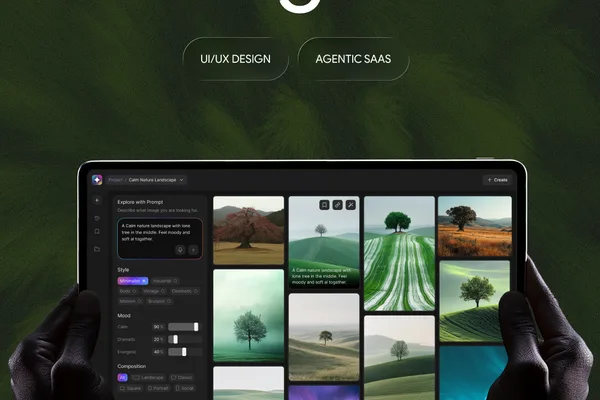This screenshot has height=400, width=600.
Task: Click the plus icon inside the prompt box
Action: coord(193,250)
